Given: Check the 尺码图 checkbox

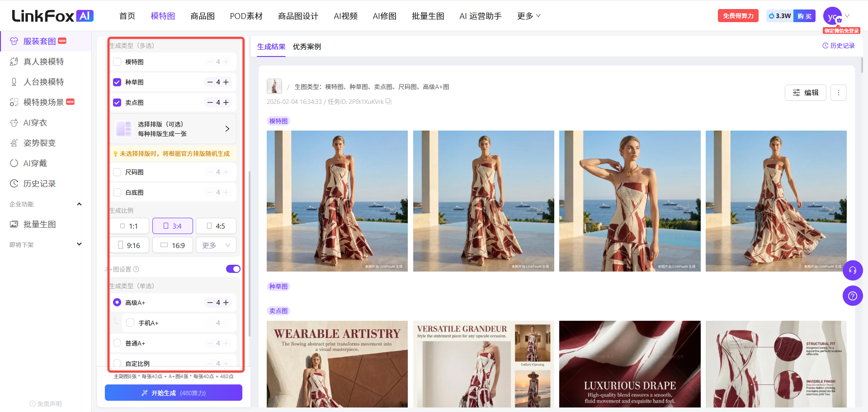Looking at the screenshot, I should coord(117,172).
